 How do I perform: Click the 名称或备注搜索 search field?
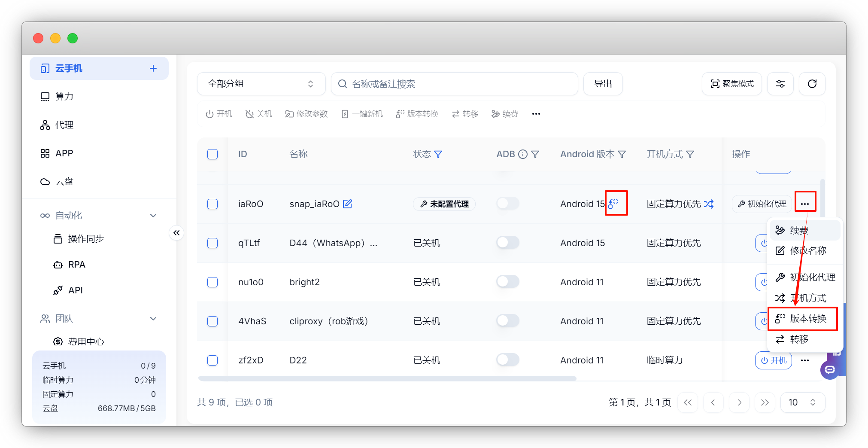pyautogui.click(x=455, y=84)
